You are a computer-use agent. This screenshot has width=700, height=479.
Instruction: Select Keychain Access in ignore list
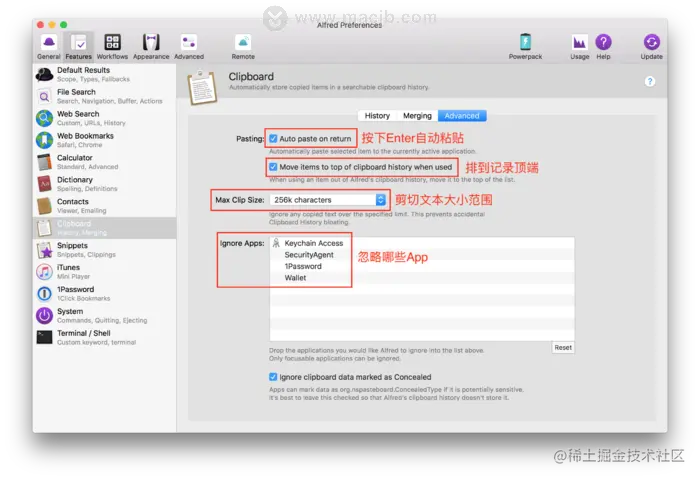[x=313, y=243]
